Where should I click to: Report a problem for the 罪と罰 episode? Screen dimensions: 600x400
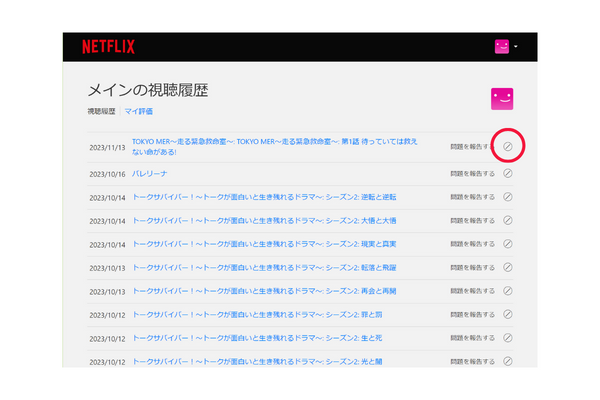(x=472, y=315)
